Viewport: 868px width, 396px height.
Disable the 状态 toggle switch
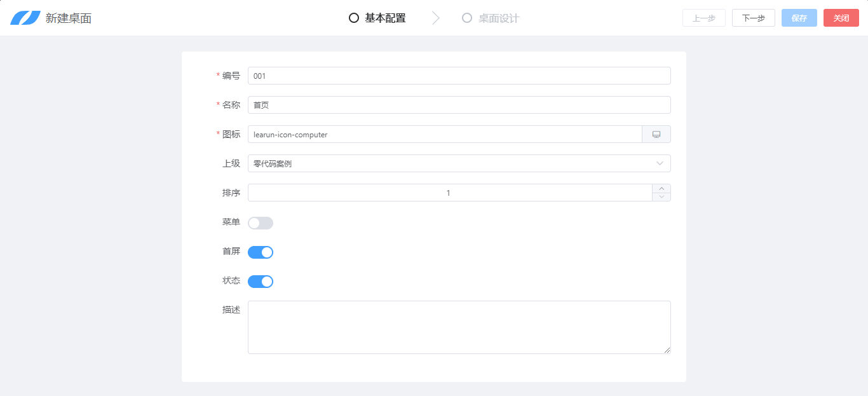coord(261,282)
